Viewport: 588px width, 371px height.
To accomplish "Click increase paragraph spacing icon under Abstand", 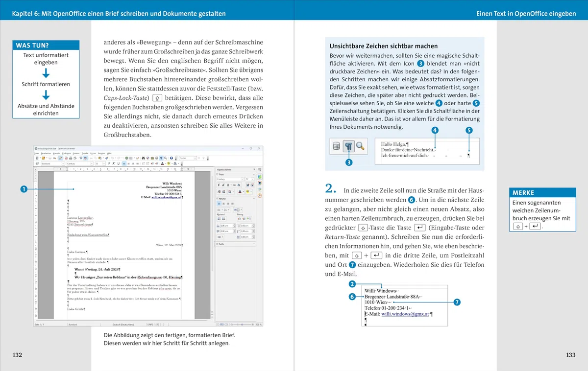I will click(219, 219).
